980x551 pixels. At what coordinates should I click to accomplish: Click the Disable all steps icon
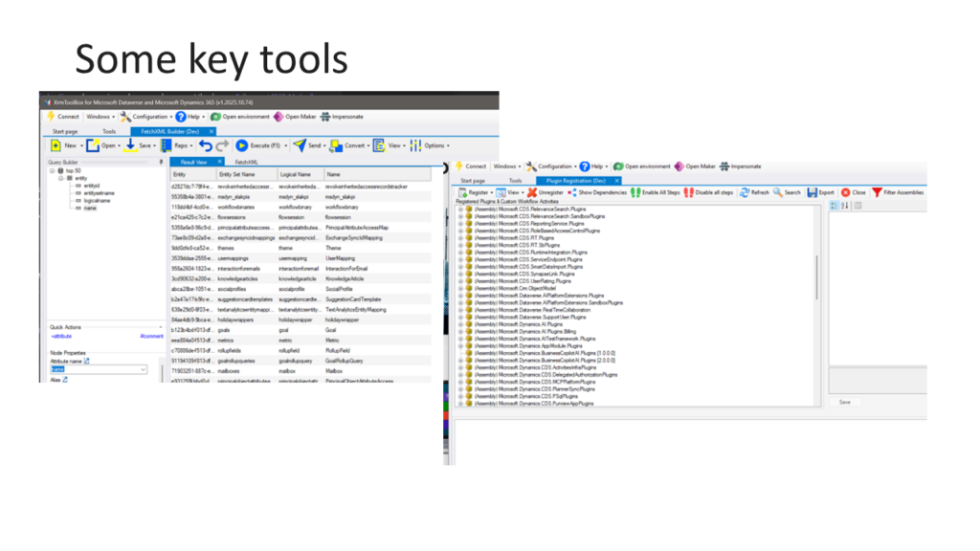pos(709,192)
